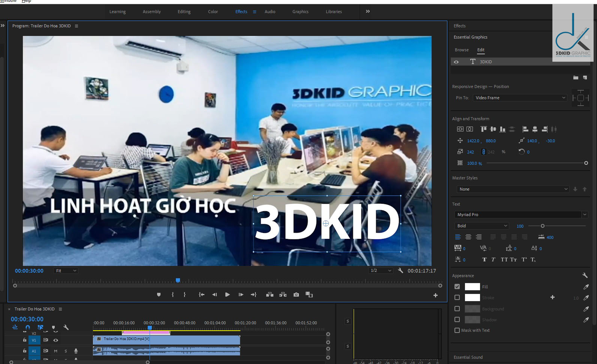Apply Faux Bold style
Viewport: 597px width, 364px height.
click(484, 260)
